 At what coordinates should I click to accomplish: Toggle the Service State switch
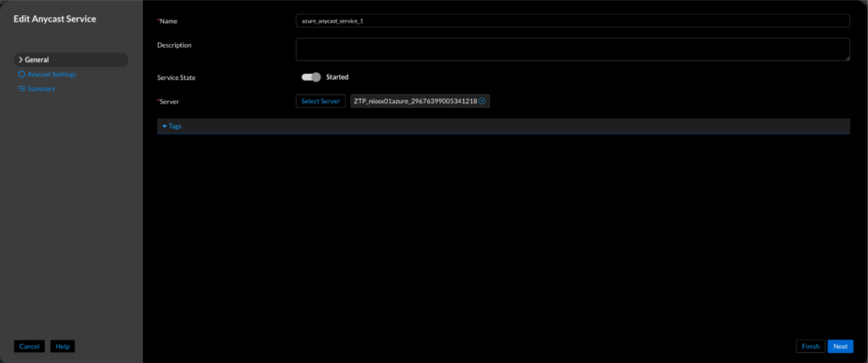tap(311, 77)
